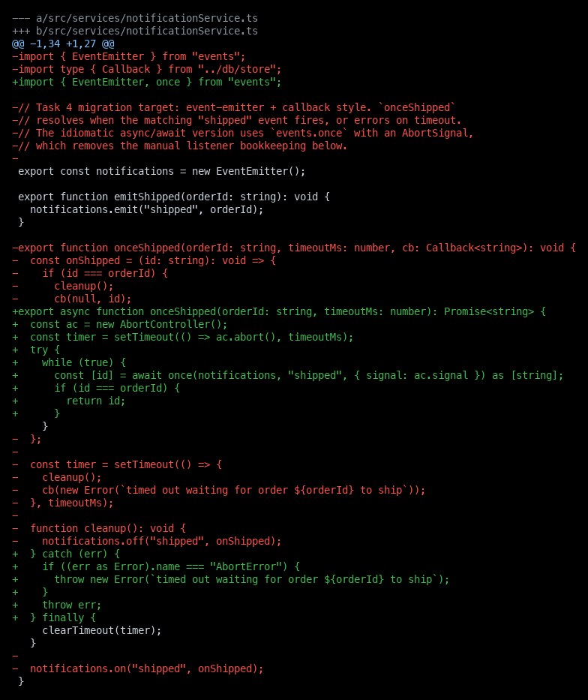Select the hunk header @@ -1,34 +1,27 @@

63,44
